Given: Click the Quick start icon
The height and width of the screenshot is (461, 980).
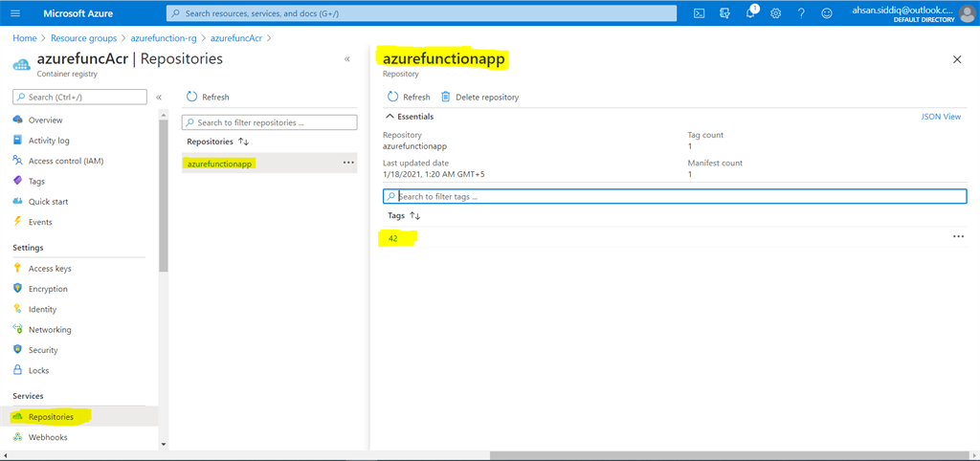Looking at the screenshot, I should pos(18,202).
